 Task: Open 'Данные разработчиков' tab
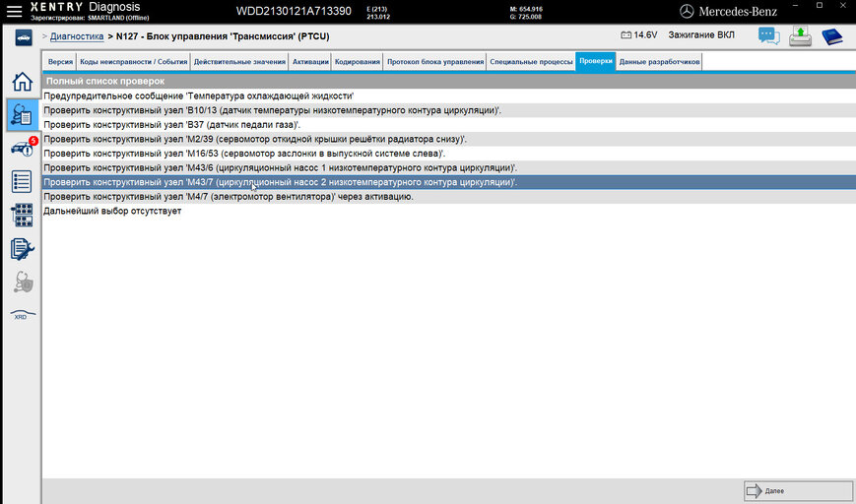[659, 62]
